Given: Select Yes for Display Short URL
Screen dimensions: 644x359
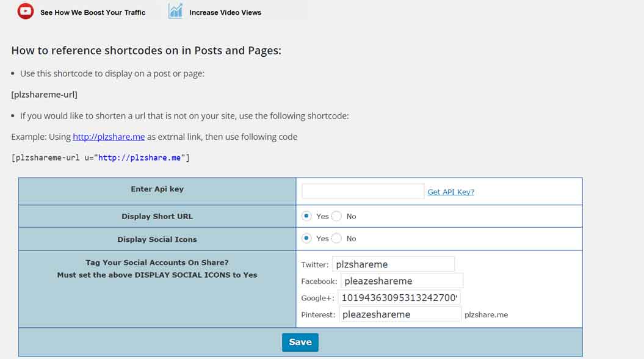Looking at the screenshot, I should (x=306, y=216).
